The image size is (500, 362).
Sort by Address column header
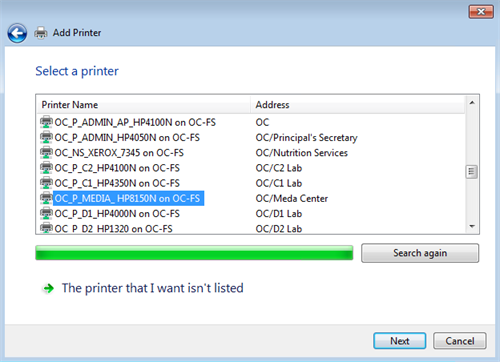point(357,105)
